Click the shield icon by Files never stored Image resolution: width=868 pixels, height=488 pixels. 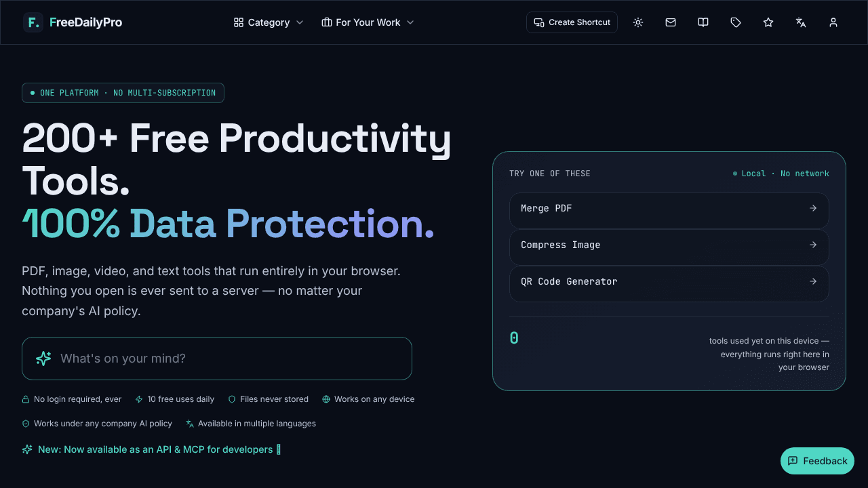click(232, 399)
